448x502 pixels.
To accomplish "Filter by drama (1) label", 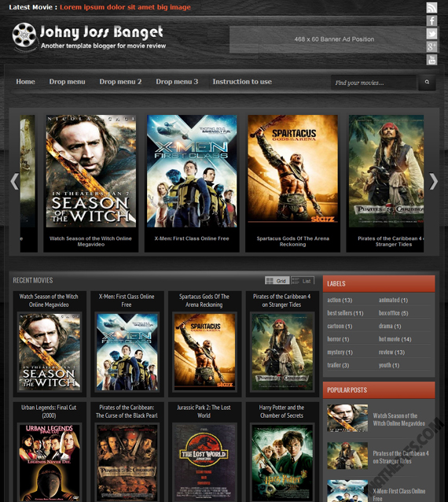I will click(x=390, y=327).
